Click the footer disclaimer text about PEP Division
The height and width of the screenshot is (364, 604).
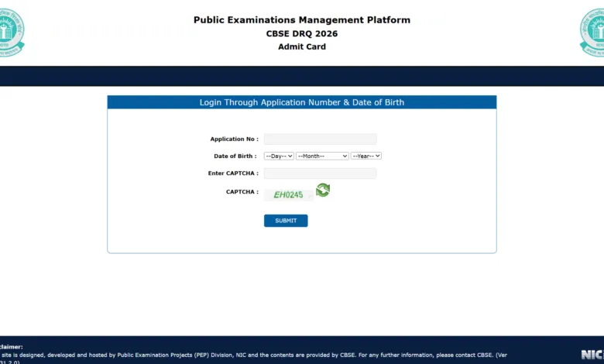253,355
